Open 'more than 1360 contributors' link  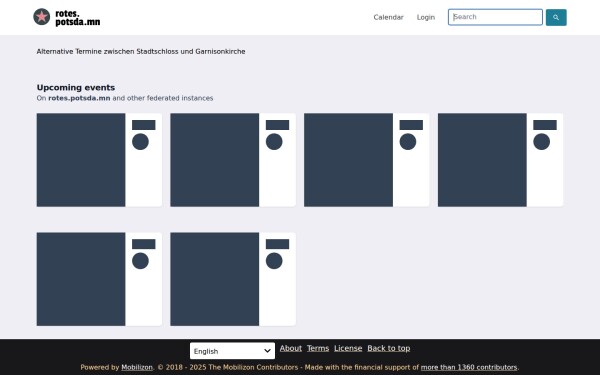click(x=469, y=367)
